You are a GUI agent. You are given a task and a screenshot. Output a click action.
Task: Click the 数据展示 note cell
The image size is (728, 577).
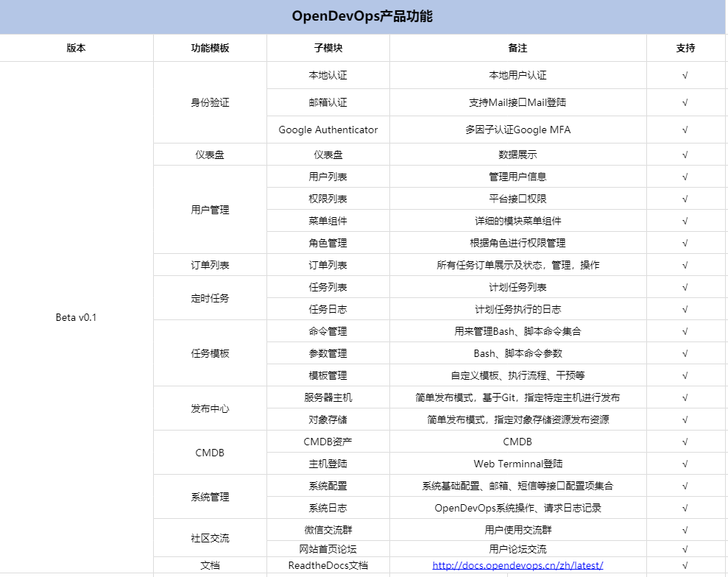(517, 155)
